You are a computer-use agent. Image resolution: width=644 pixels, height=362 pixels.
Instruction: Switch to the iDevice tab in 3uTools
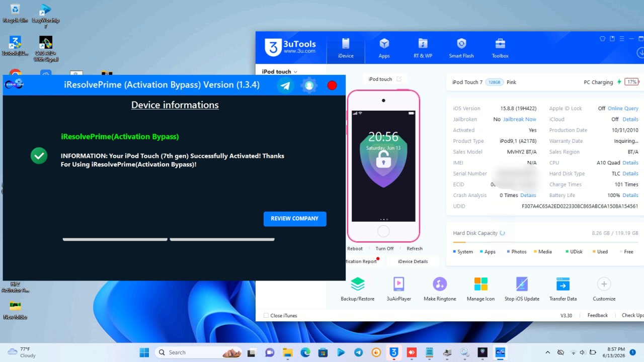coord(346,48)
